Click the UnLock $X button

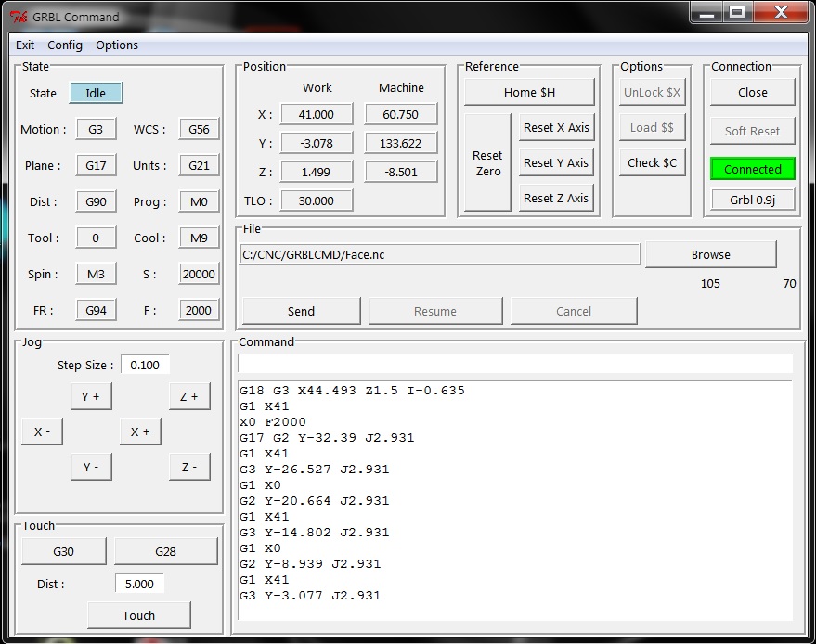pyautogui.click(x=652, y=92)
